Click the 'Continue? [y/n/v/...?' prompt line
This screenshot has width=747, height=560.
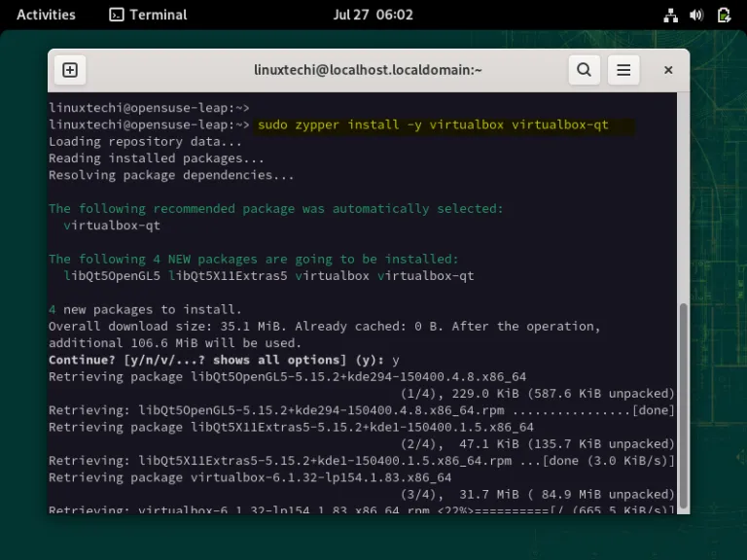224,360
